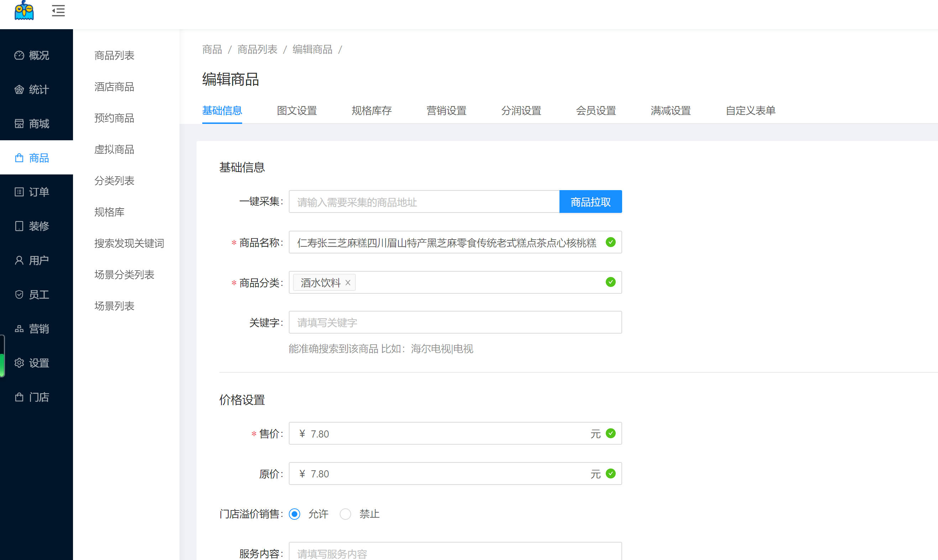Click the 商品拉取 button
Image resolution: width=938 pixels, height=560 pixels.
590,202
